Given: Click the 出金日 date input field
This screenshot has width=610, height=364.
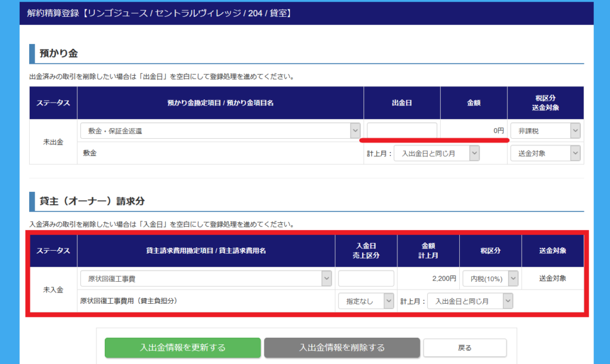Looking at the screenshot, I should [x=402, y=130].
